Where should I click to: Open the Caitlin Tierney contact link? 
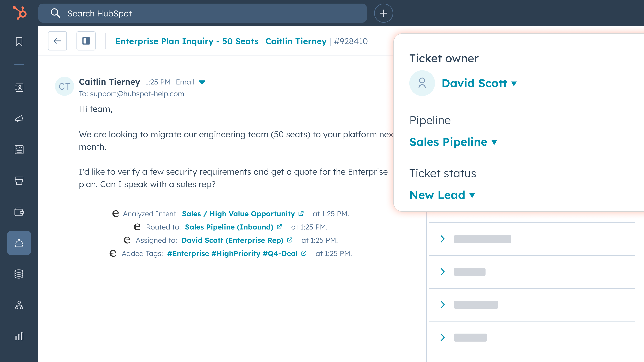(x=296, y=41)
